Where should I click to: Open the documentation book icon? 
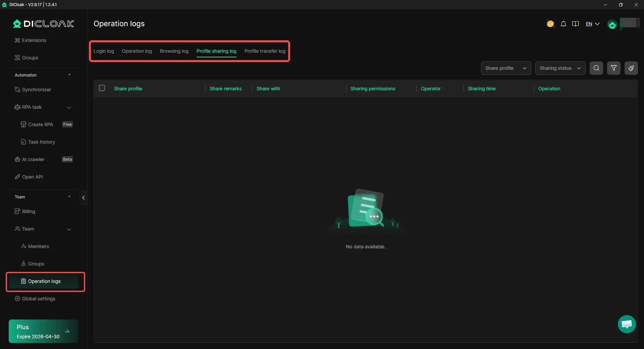coord(576,24)
